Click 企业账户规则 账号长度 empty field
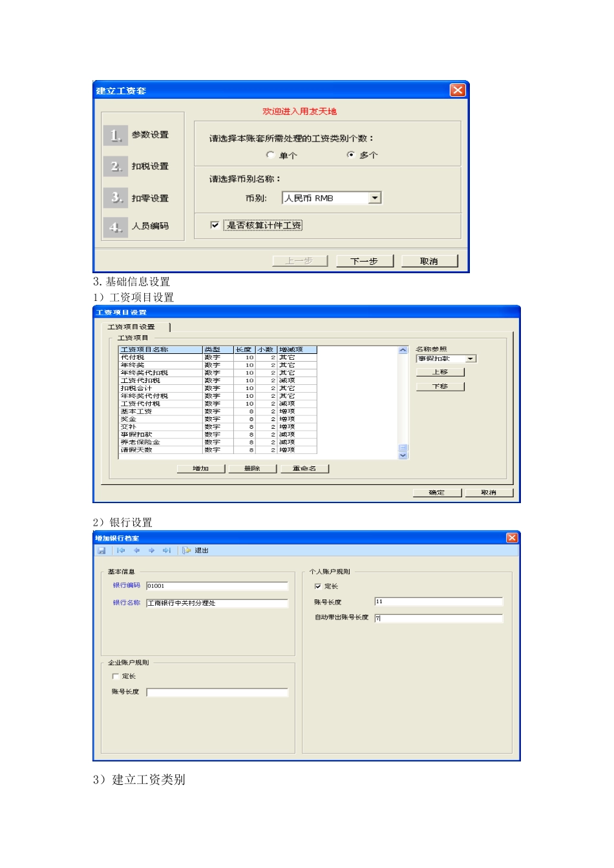Viewport: 614px width, 868px height. (x=217, y=692)
